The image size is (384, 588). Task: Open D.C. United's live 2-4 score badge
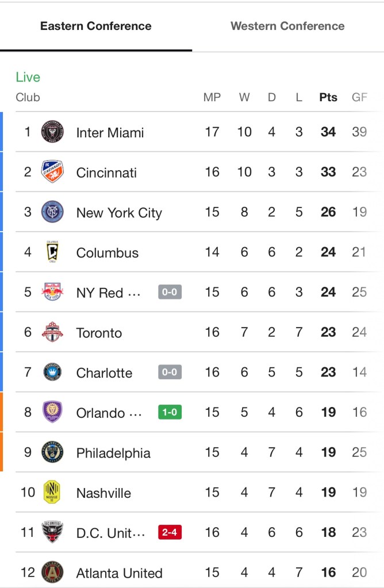click(x=170, y=533)
